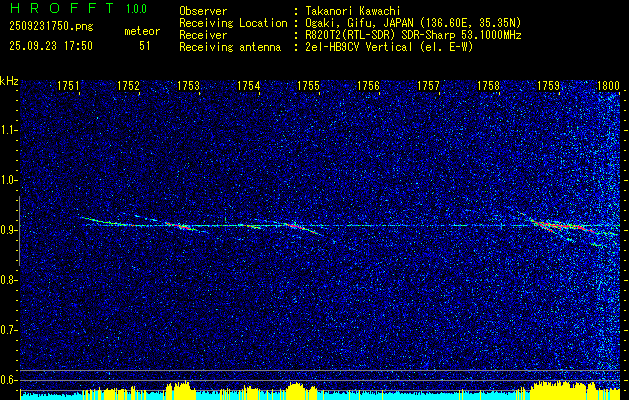Click the 25.09.23 17:50 timestamp

coord(50,46)
